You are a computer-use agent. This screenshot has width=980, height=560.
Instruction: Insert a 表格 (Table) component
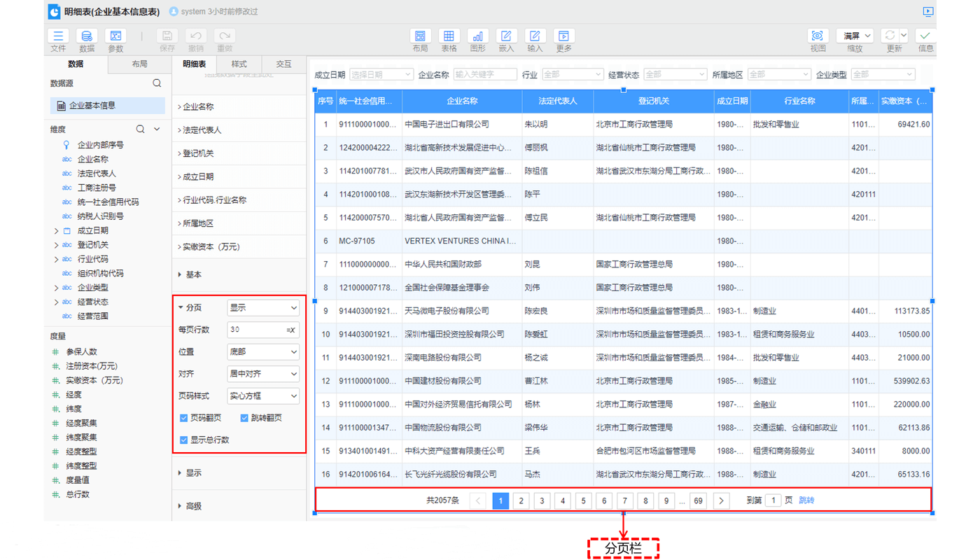click(x=449, y=36)
